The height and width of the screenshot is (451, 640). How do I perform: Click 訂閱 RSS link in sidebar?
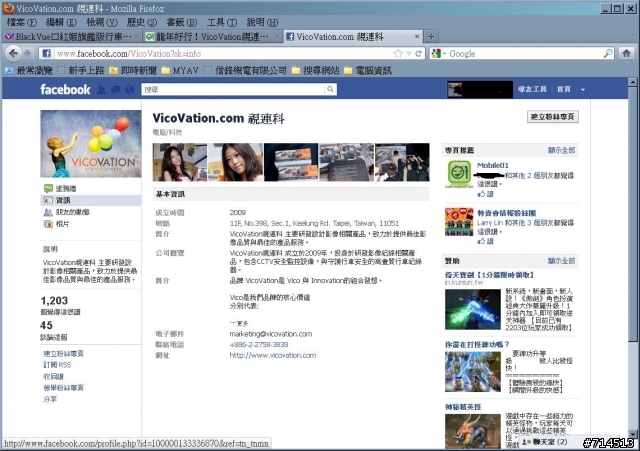[x=57, y=365]
